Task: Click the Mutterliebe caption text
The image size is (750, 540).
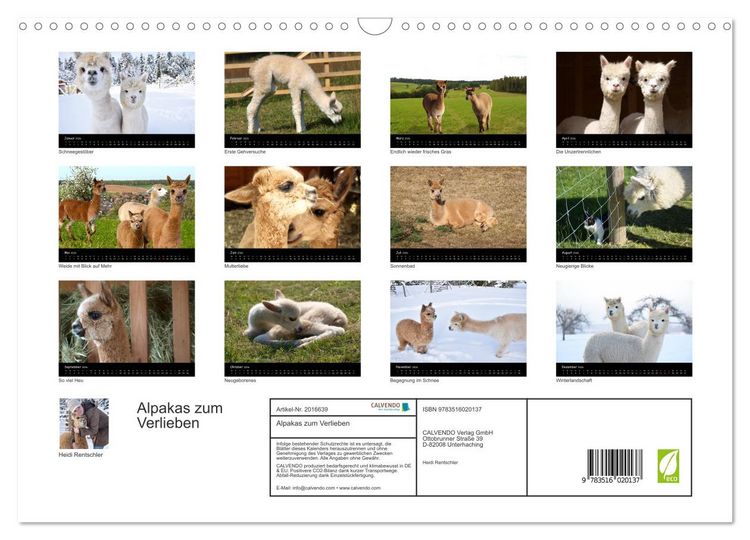Action: (x=236, y=266)
